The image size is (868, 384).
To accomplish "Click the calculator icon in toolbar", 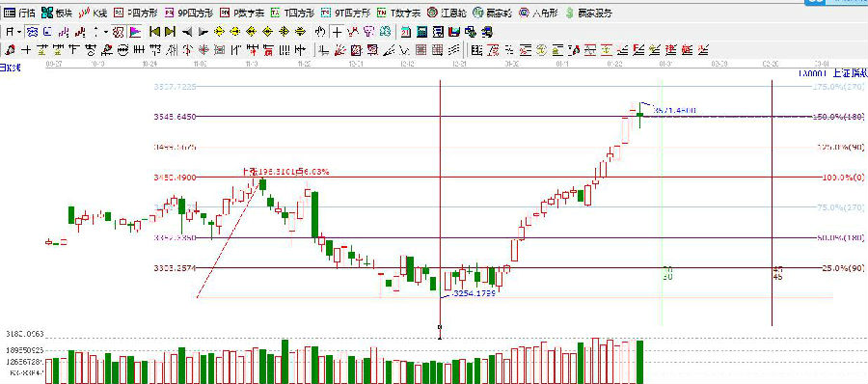I will pos(422,31).
